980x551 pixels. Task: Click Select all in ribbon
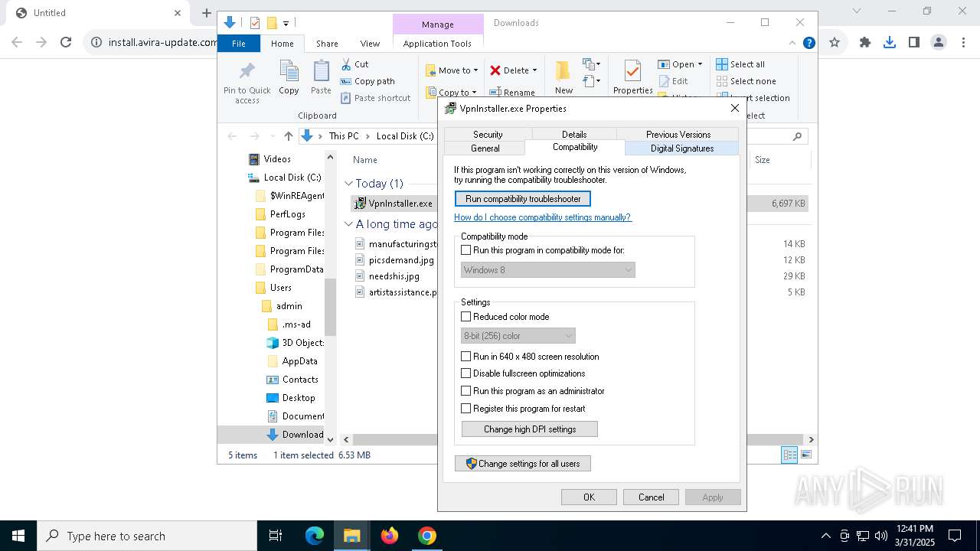coord(740,64)
